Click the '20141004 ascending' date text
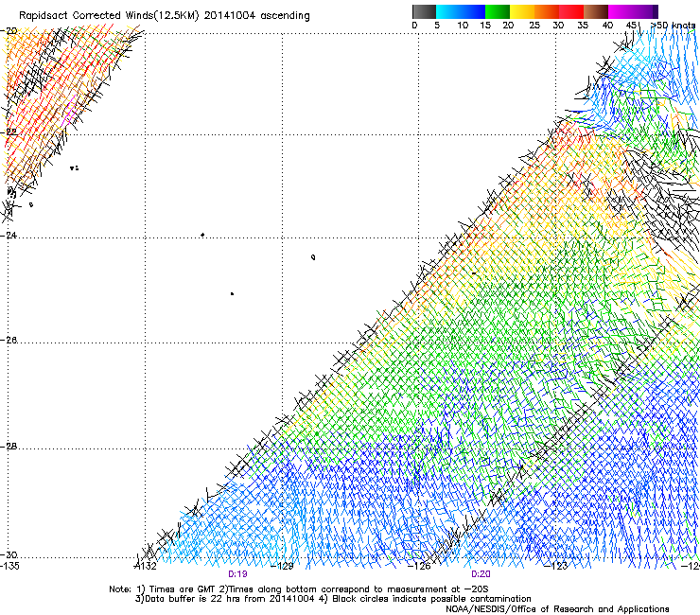The image size is (700, 615). pyautogui.click(x=256, y=16)
